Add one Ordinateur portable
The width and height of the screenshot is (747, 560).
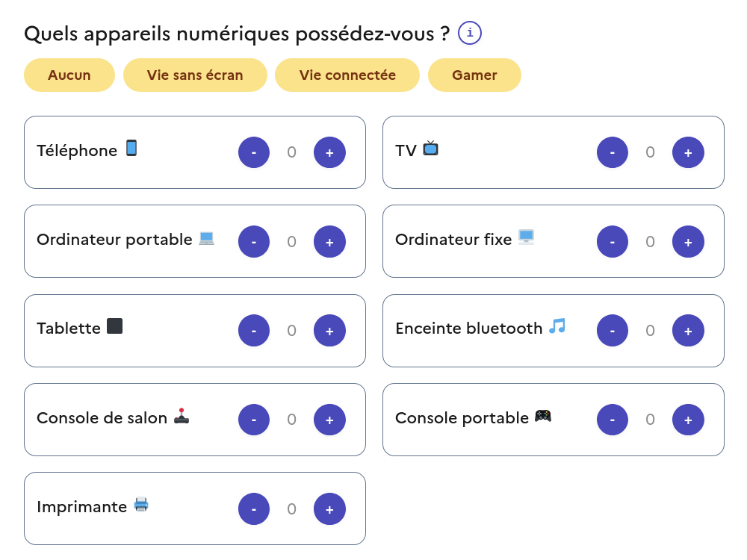click(329, 241)
